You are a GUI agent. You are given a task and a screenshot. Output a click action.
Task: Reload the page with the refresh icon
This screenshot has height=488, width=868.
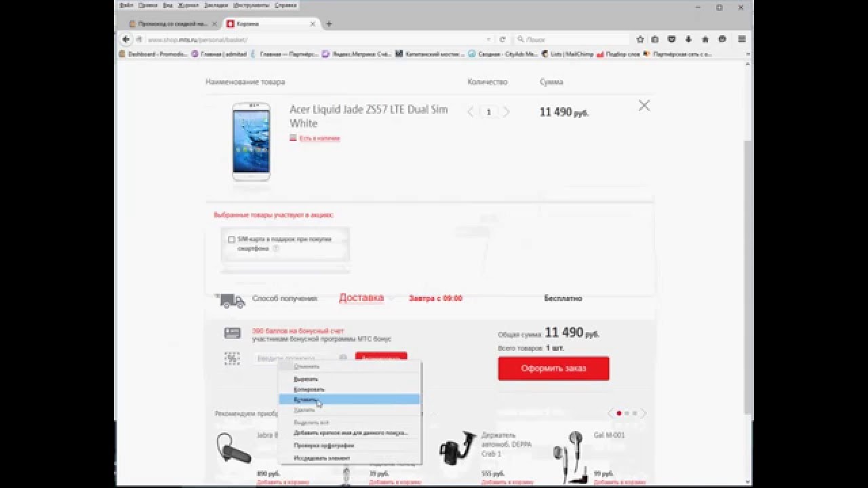pyautogui.click(x=502, y=39)
